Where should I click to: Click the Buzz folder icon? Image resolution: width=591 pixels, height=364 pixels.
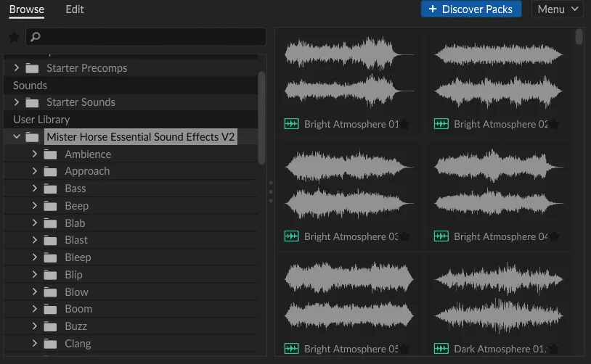click(x=50, y=326)
